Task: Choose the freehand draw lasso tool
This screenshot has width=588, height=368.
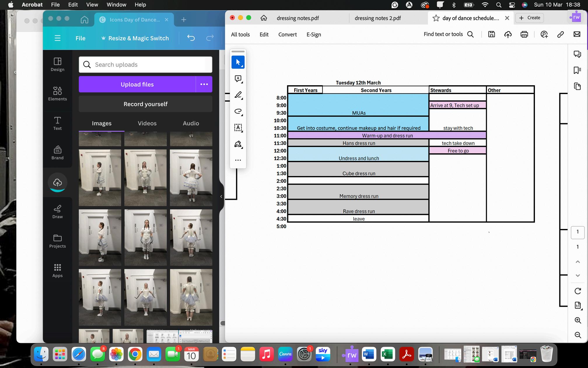Action: click(238, 111)
